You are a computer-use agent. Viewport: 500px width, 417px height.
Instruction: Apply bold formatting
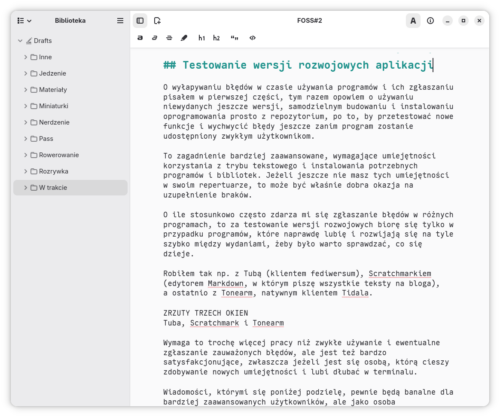[140, 38]
